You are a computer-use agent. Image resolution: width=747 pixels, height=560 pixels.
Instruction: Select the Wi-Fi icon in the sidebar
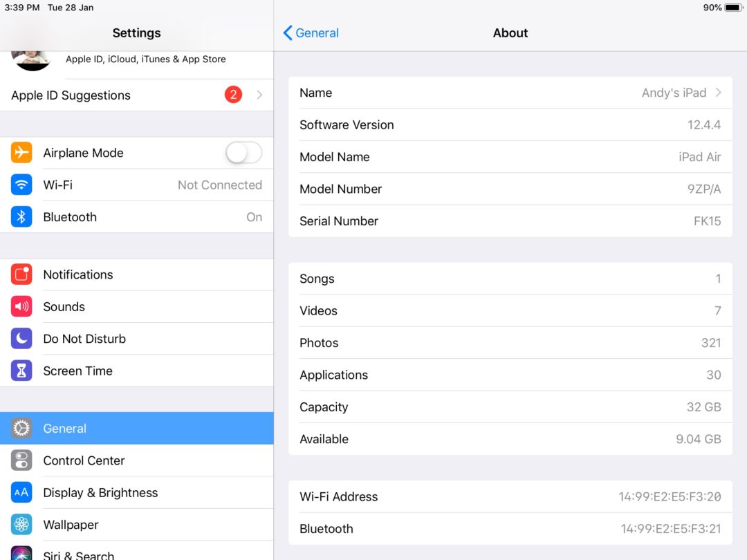coord(21,185)
